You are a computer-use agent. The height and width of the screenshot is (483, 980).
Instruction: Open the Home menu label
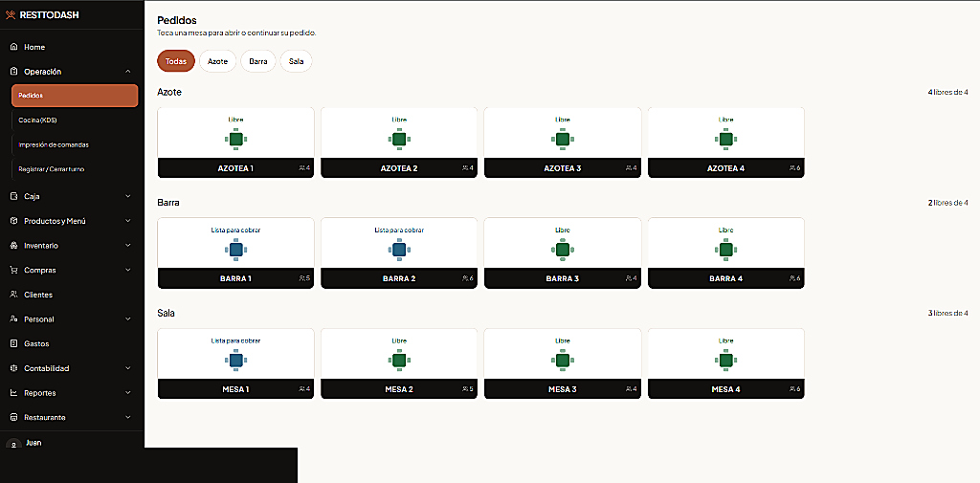coord(34,47)
